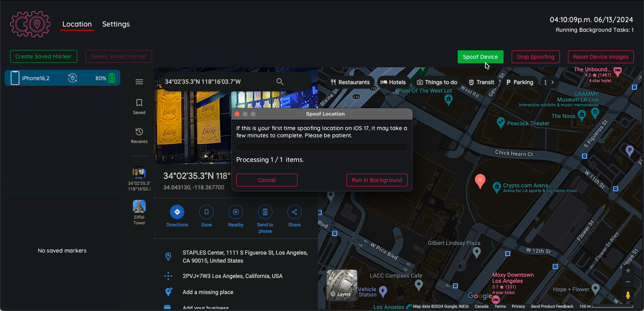
Task: Click the search magnifier icon
Action: tap(280, 82)
